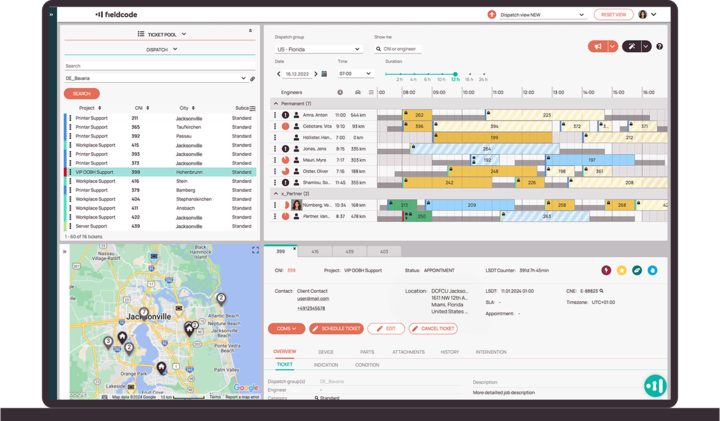Collapse the x_Partner engineers group
The width and height of the screenshot is (720, 421).
click(x=277, y=192)
